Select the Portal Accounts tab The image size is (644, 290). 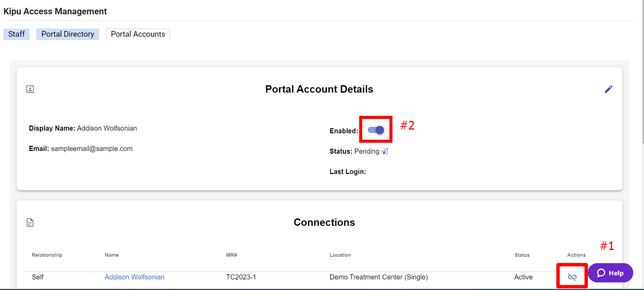138,34
